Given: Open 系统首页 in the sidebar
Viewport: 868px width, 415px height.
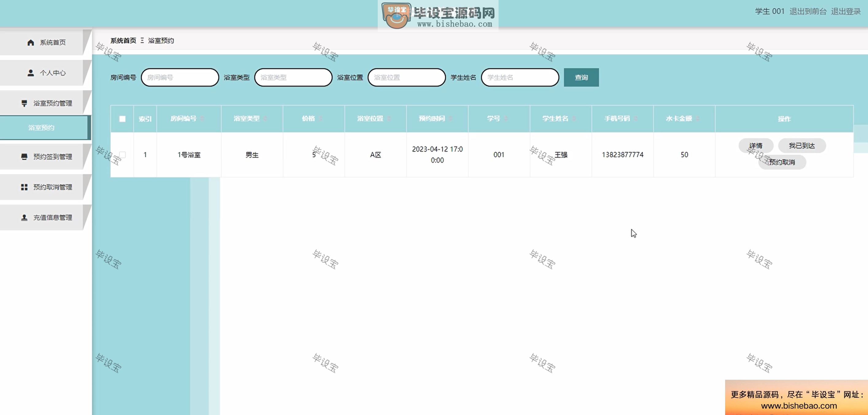Looking at the screenshot, I should click(46, 42).
